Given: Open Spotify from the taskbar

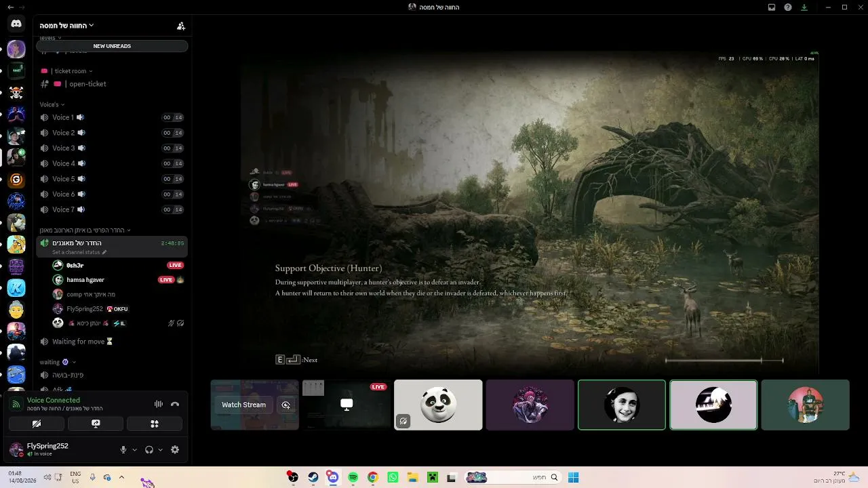Looking at the screenshot, I should click(353, 477).
